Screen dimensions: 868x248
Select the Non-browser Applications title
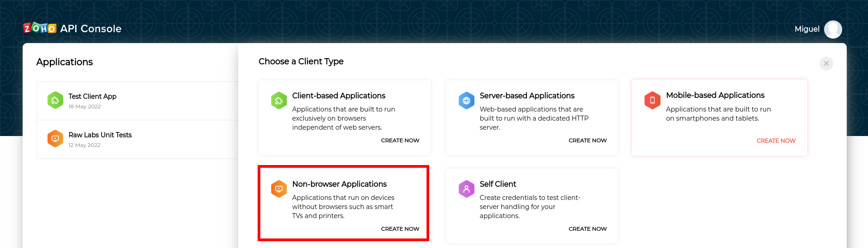[x=340, y=184]
